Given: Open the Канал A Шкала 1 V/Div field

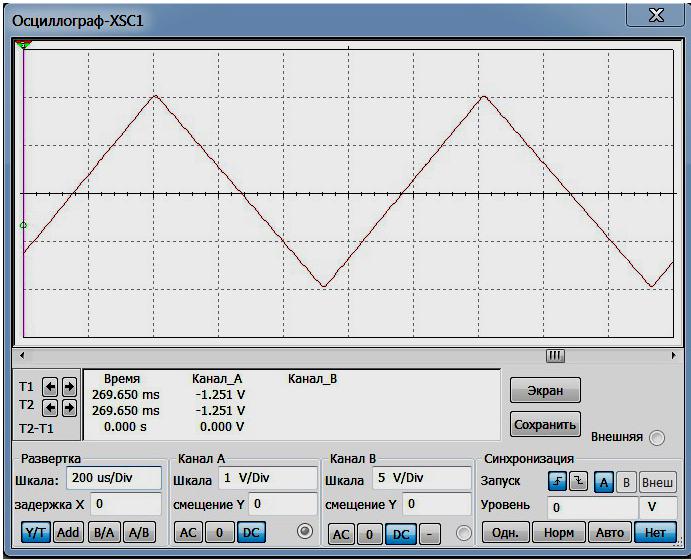Looking at the screenshot, I should coord(268,478).
